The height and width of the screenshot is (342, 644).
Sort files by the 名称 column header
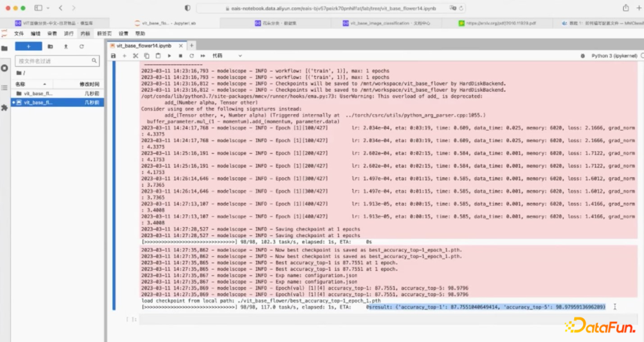pyautogui.click(x=31, y=84)
